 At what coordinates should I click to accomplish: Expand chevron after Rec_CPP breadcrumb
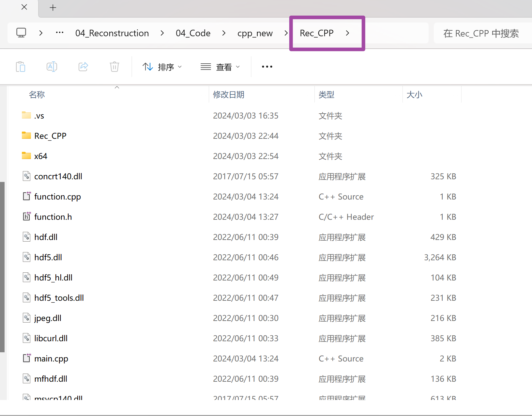point(347,33)
